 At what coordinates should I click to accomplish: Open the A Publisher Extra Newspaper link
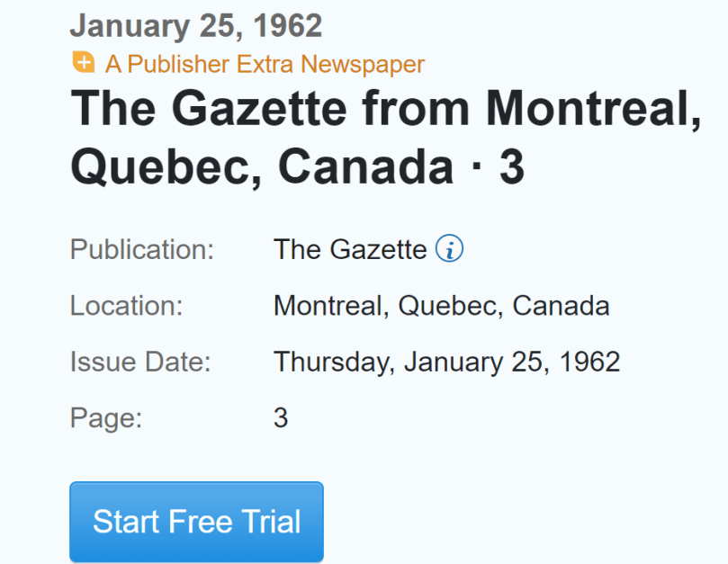(265, 64)
